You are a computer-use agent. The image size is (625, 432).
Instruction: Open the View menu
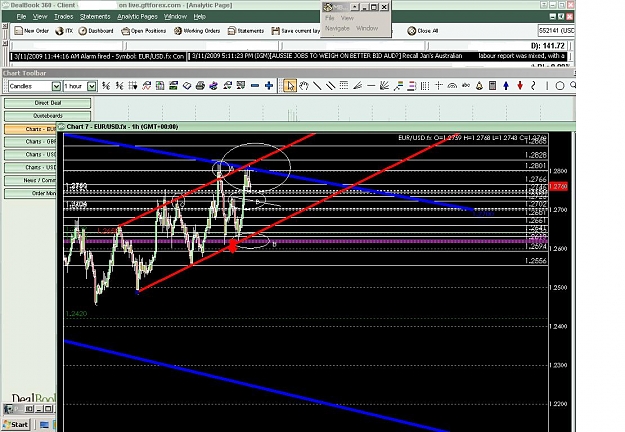pyautogui.click(x=39, y=17)
